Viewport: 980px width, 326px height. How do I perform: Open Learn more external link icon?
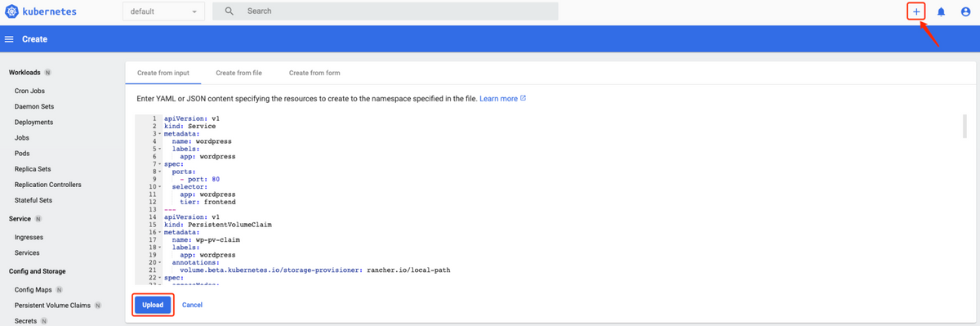coord(523,98)
